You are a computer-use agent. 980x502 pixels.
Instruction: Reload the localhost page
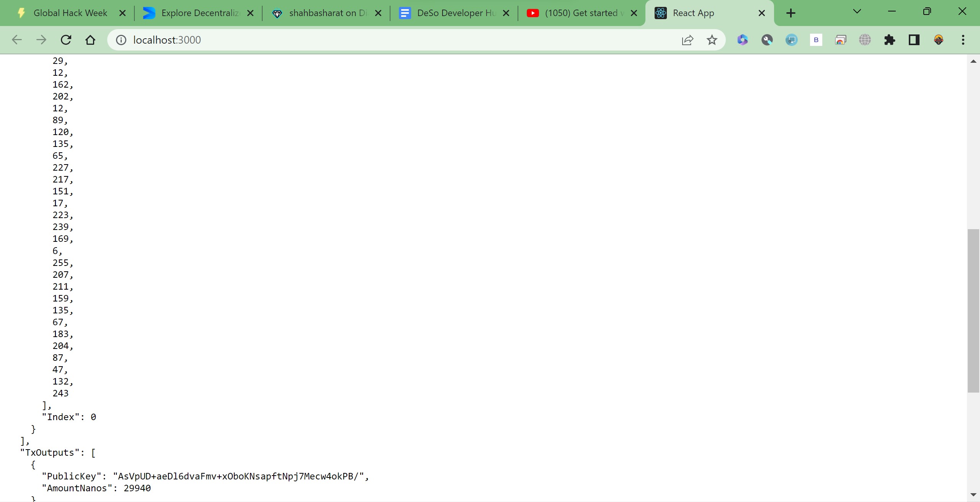66,40
